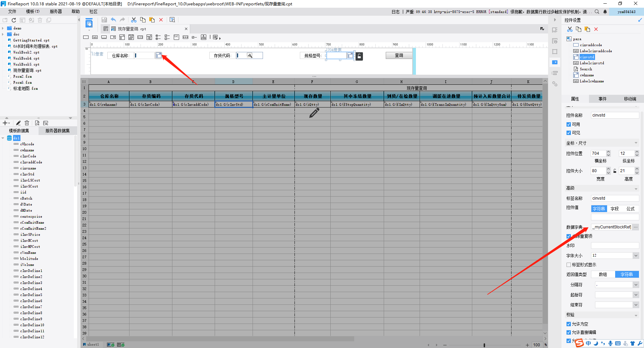Expand the demo folder
644x348 pixels.
click(x=3, y=28)
